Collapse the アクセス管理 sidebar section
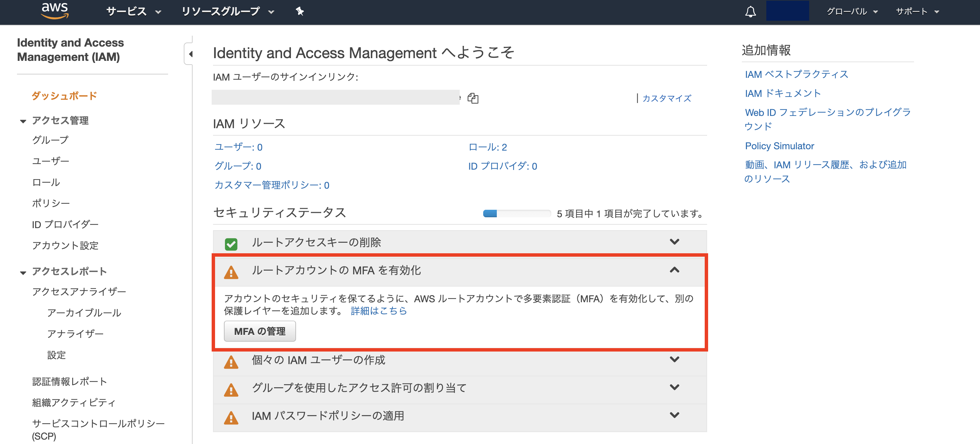This screenshot has width=980, height=444. [23, 121]
